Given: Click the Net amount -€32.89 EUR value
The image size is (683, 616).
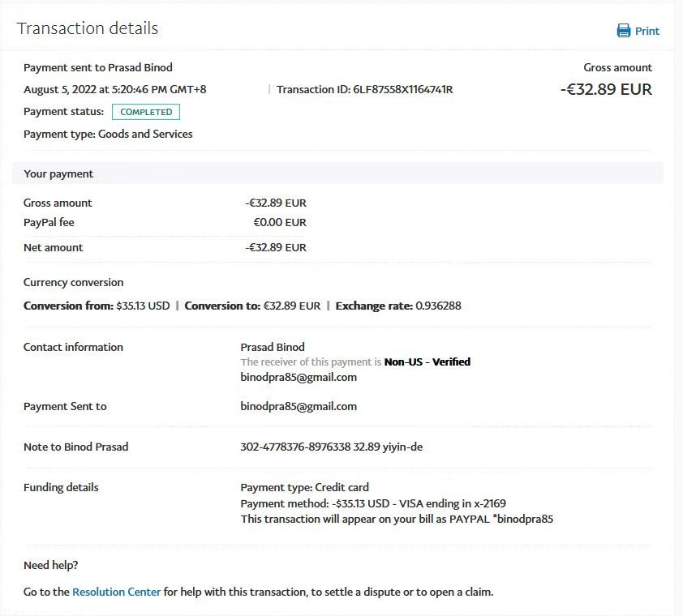Looking at the screenshot, I should click(276, 247).
